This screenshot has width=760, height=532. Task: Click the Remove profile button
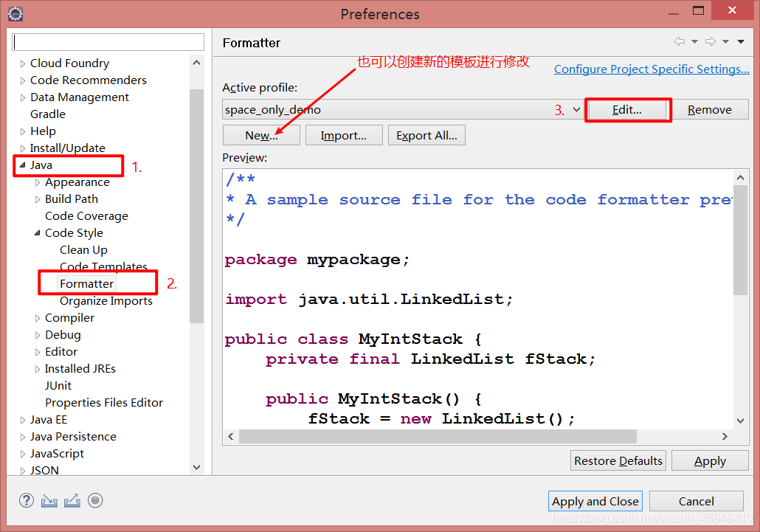coord(710,109)
